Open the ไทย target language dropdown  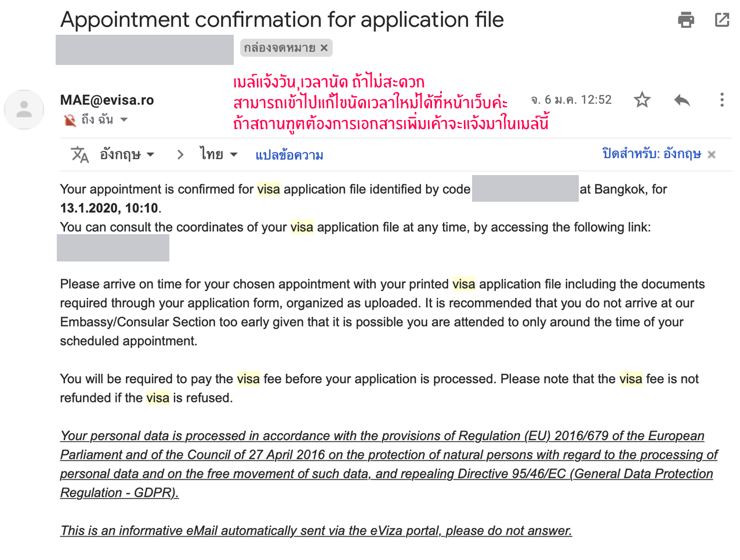[x=219, y=155]
